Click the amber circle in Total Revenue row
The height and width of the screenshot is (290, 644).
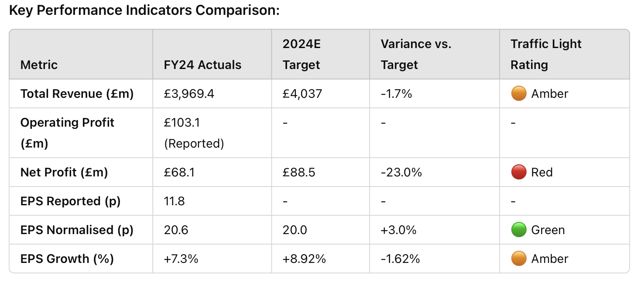click(518, 93)
